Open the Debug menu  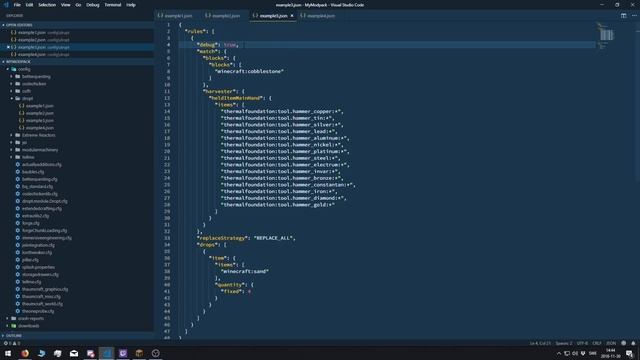click(x=93, y=5)
